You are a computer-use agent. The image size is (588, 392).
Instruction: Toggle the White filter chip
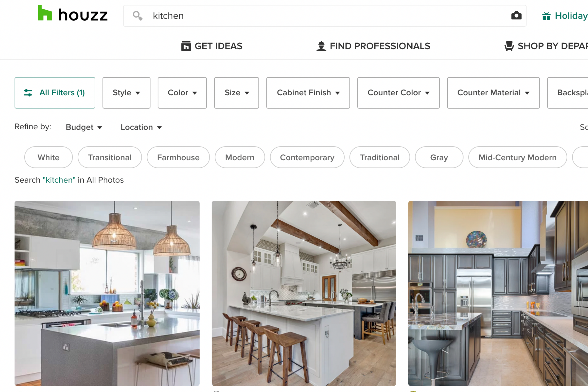[48, 157]
